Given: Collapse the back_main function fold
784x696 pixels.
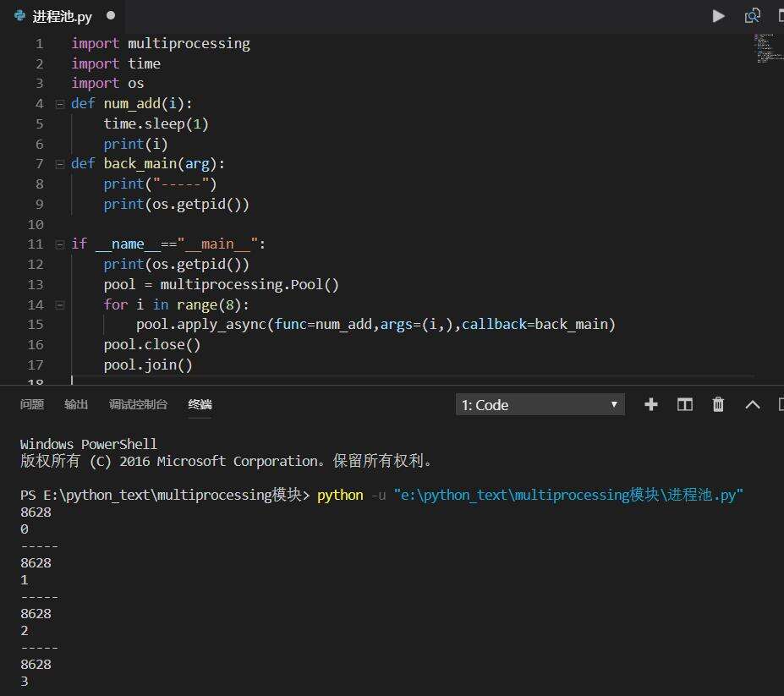Looking at the screenshot, I should 59,164.
